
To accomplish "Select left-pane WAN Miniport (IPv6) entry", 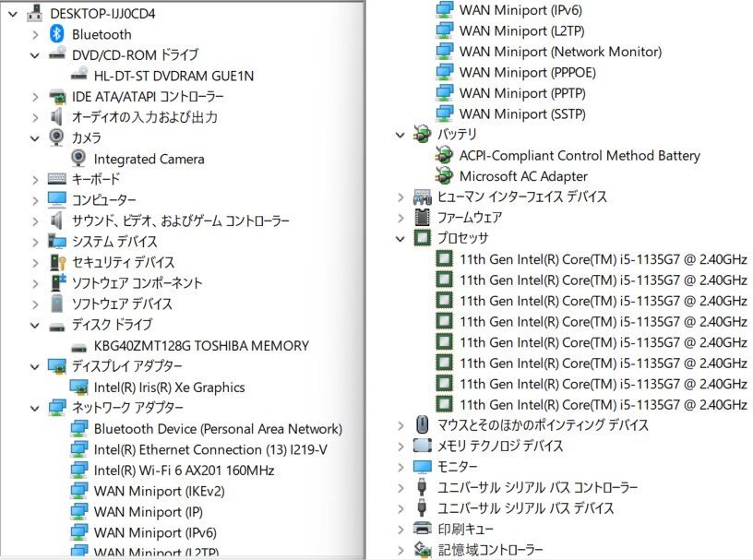I will pyautogui.click(x=155, y=532).
